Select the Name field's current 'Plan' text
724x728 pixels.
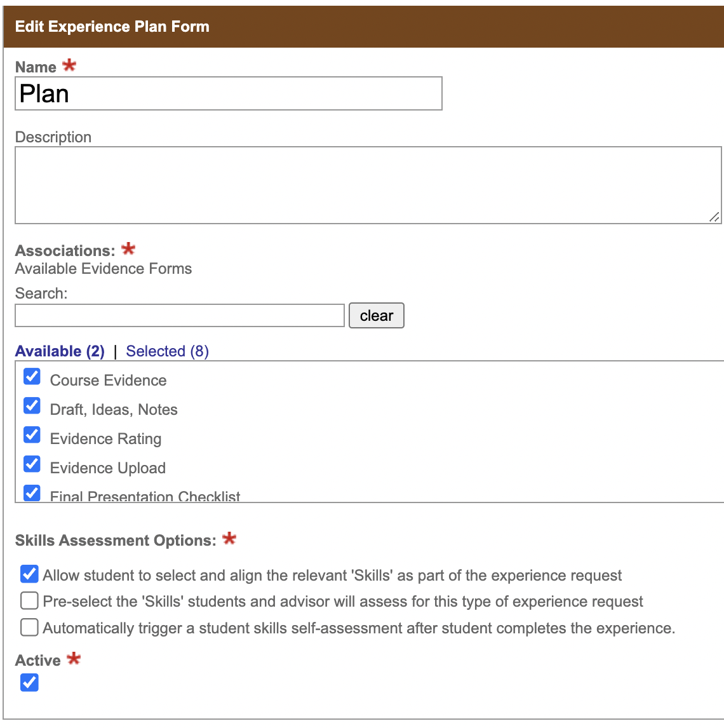tap(44, 93)
